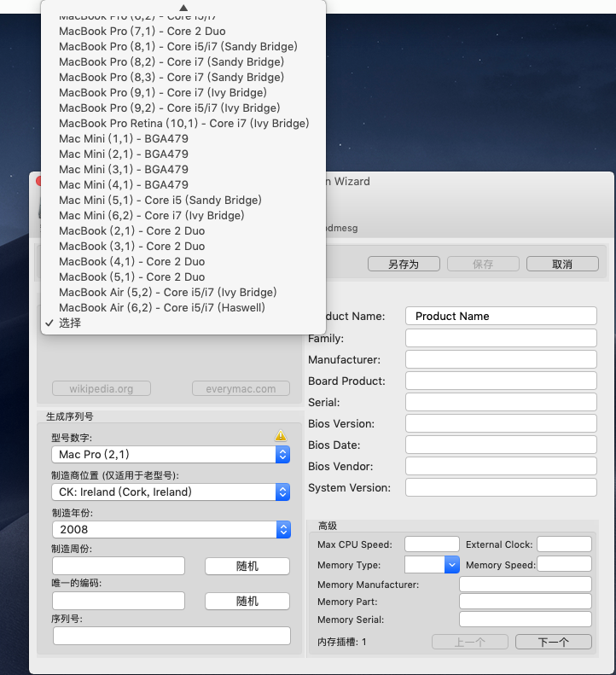Screen dimensions: 616x675
Task: Click the Bios Version input field
Action: 501,423
